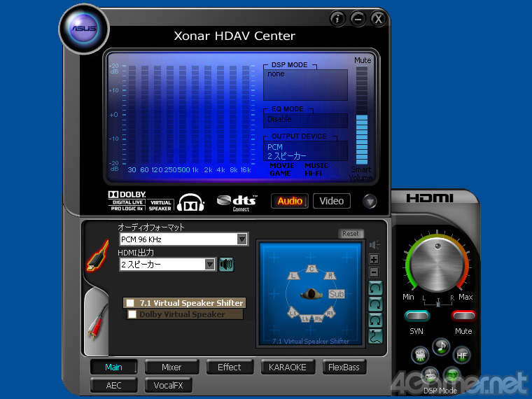Click the 'Mute' label on the display
Screen dimensions: 532x399
(363, 60)
